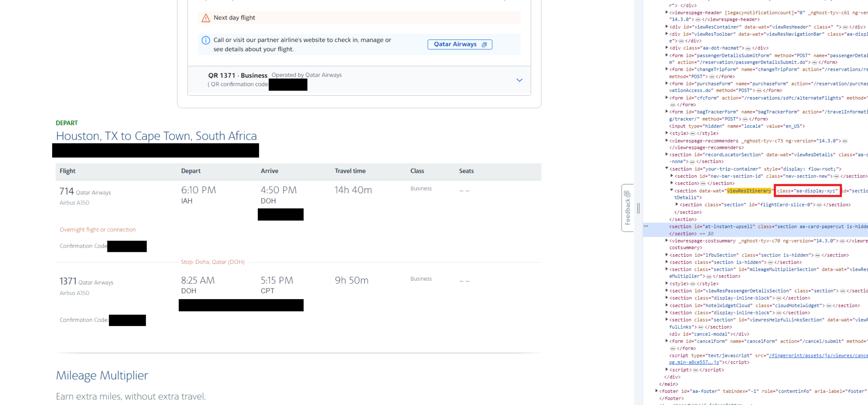868x405 pixels.
Task: Expand the flightCard-slice-0 section node
Action: click(677, 205)
